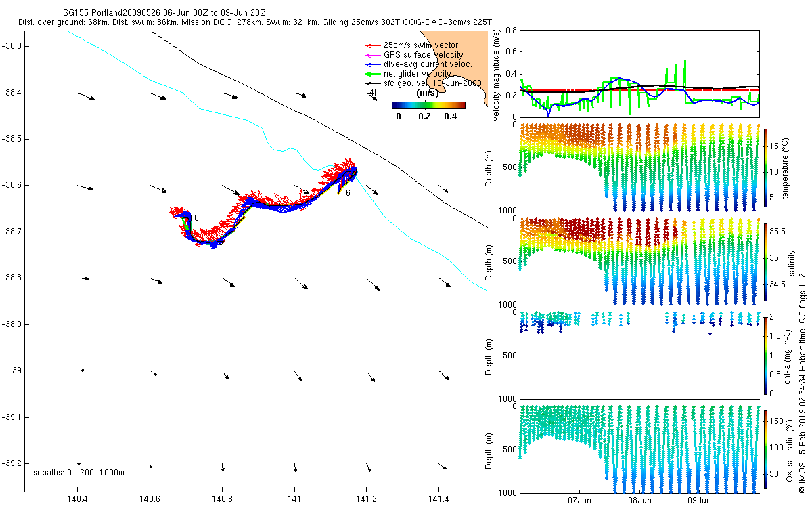Click the temperature colorbar
The width and height of the screenshot is (812, 508).
(x=766, y=167)
